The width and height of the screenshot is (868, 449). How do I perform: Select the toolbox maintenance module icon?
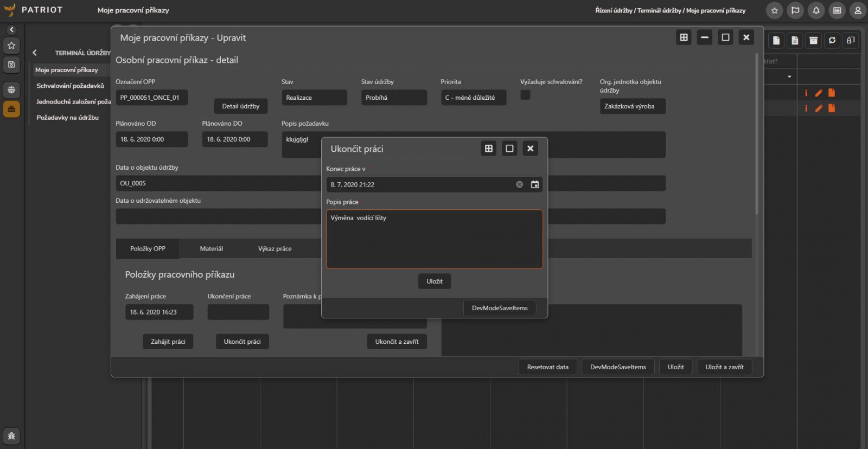[11, 109]
